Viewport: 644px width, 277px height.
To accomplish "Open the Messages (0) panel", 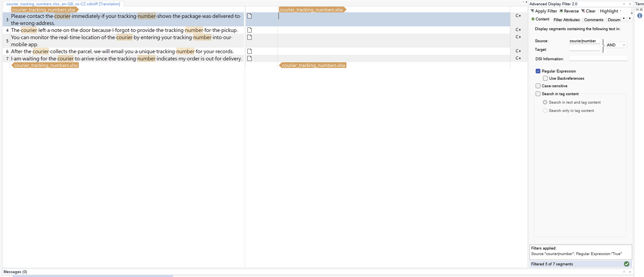I will click(15, 272).
